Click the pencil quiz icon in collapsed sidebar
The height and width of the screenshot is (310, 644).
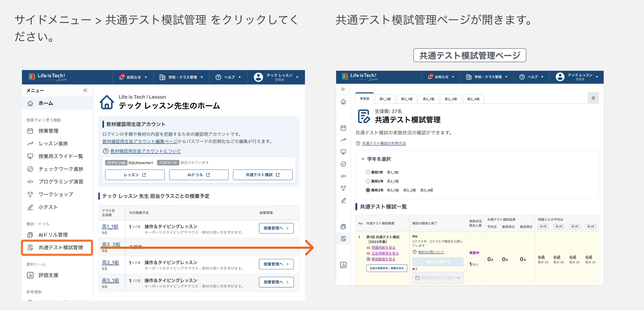tap(343, 200)
